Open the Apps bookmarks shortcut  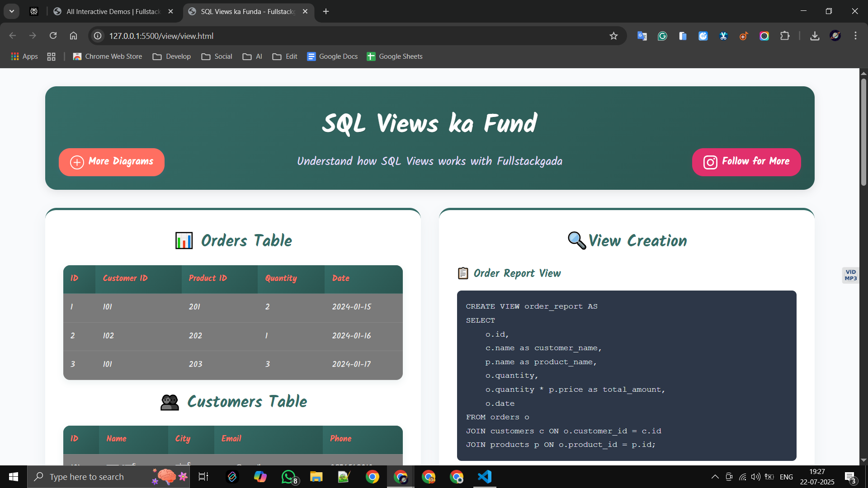coord(24,56)
